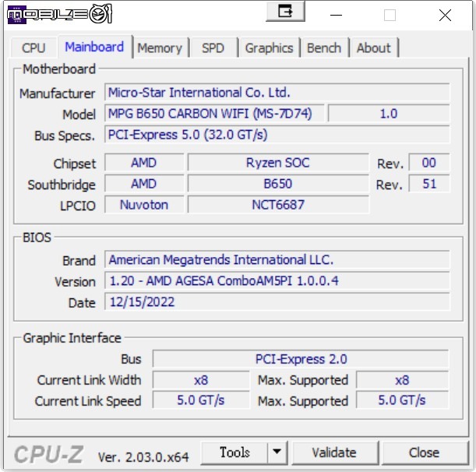Viewport: 476px width, 472px height.
Task: Click Max. Supported speed 5.0 GT/s
Action: click(402, 400)
